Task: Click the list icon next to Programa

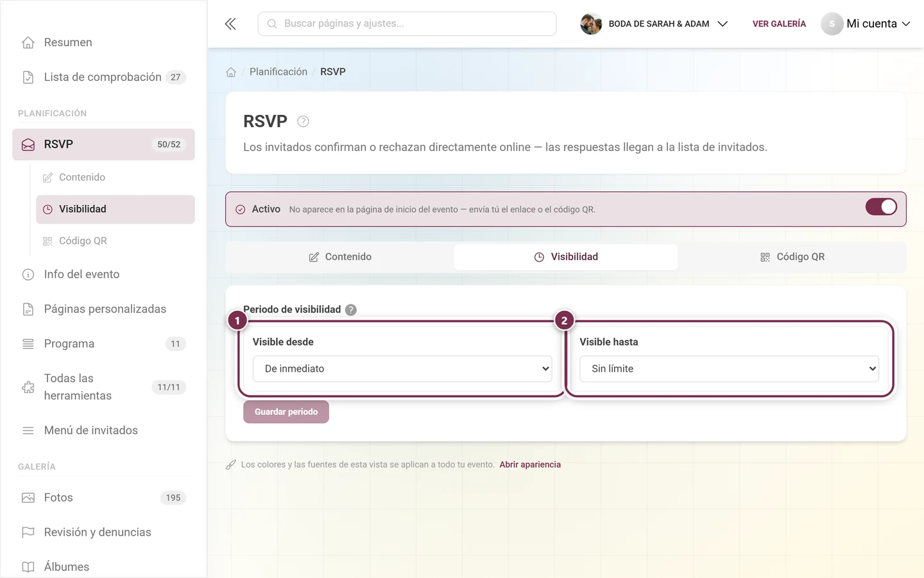Action: (28, 344)
